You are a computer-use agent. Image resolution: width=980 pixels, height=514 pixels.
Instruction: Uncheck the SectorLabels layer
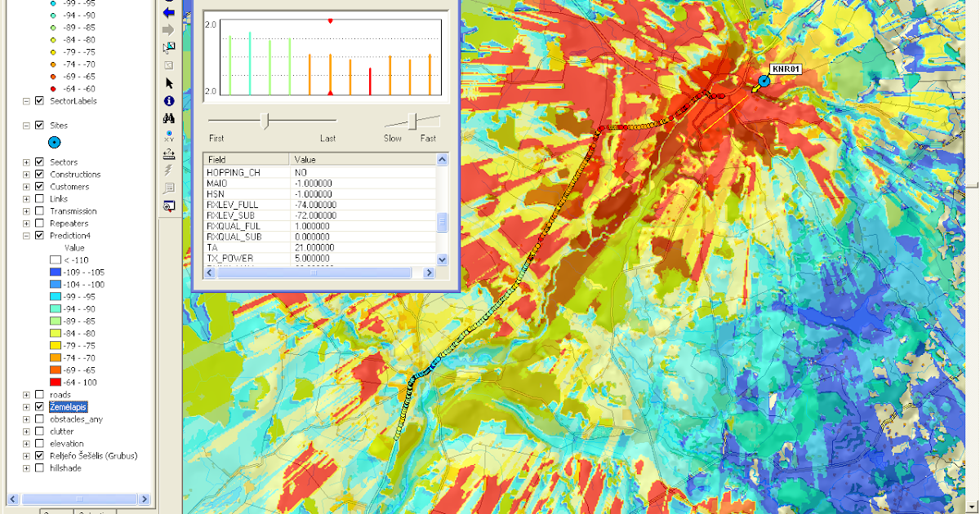[38, 101]
